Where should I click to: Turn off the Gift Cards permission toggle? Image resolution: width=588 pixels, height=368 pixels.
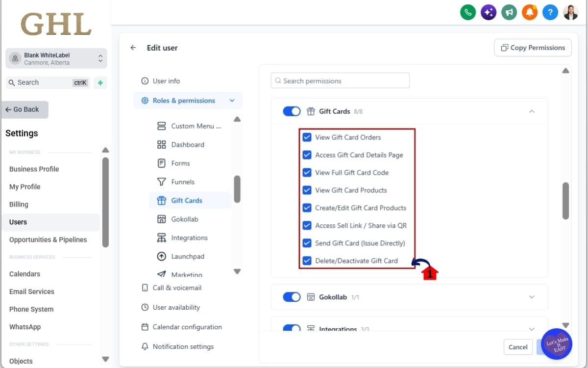[292, 111]
